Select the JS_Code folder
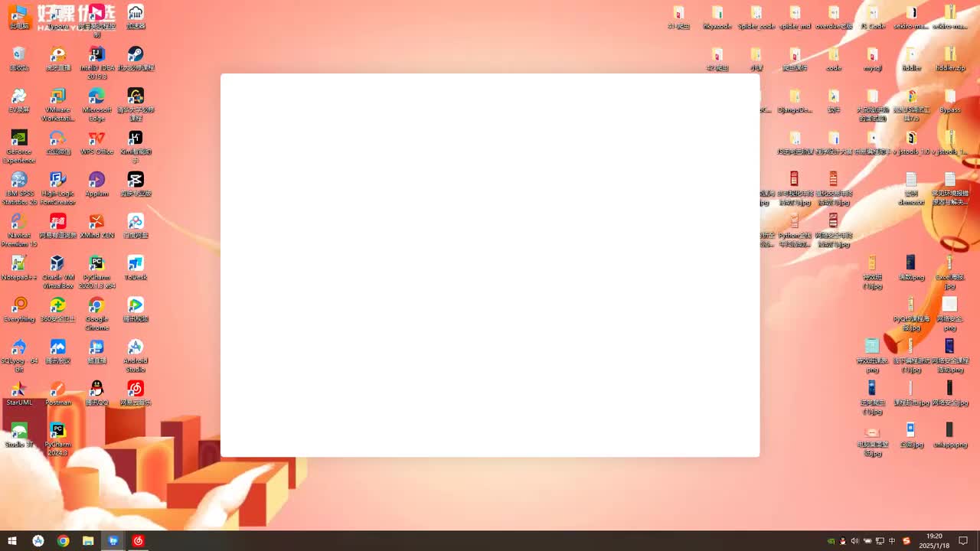 point(873,17)
